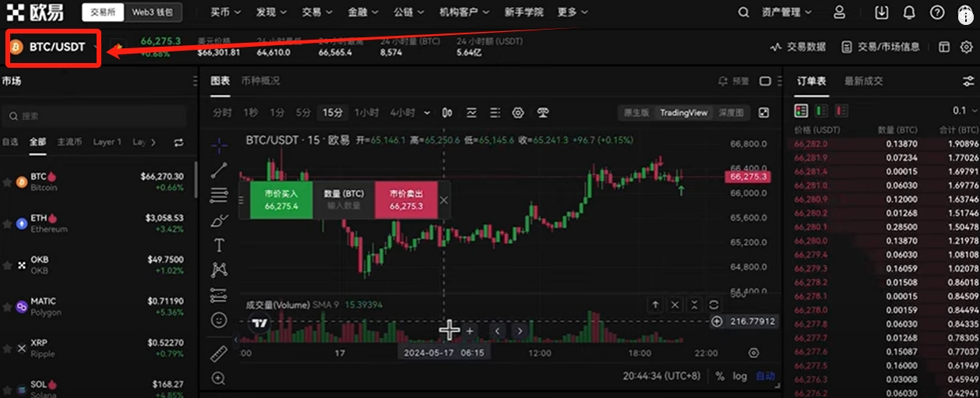The height and width of the screenshot is (398, 980).
Task: Activate the chart zoom-in tool
Action: [x=219, y=379]
